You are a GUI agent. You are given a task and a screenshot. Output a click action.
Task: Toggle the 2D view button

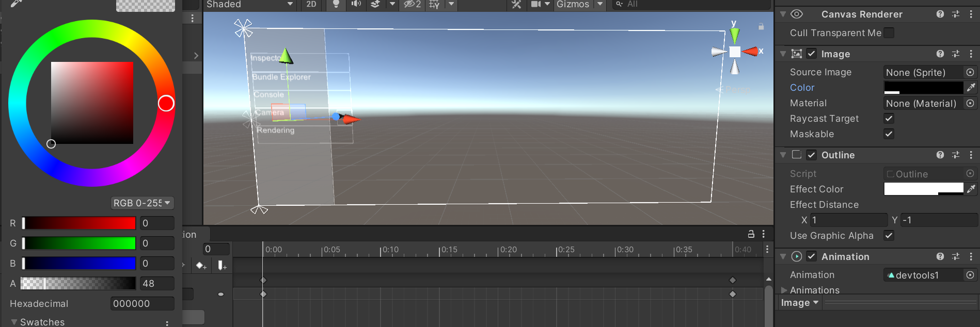click(x=311, y=4)
